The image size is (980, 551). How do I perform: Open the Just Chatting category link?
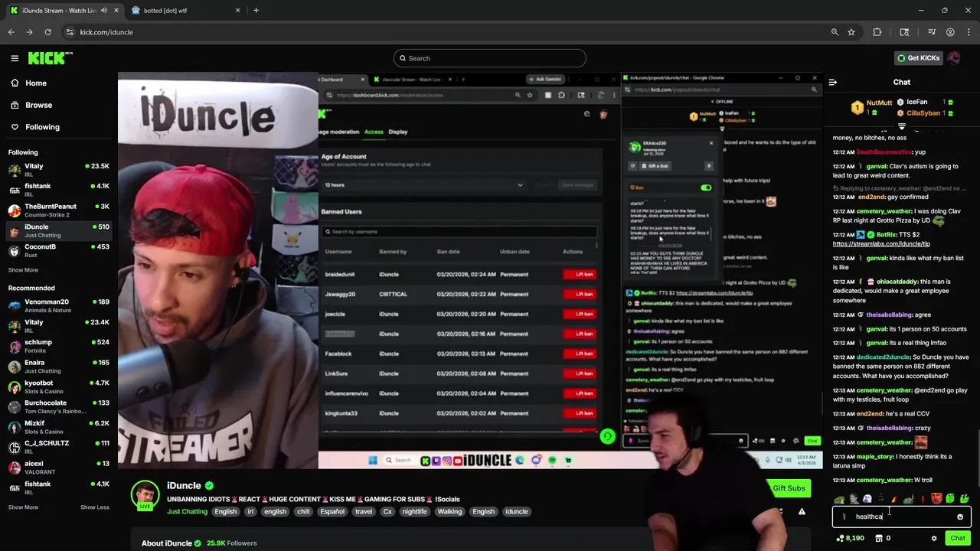point(187,512)
